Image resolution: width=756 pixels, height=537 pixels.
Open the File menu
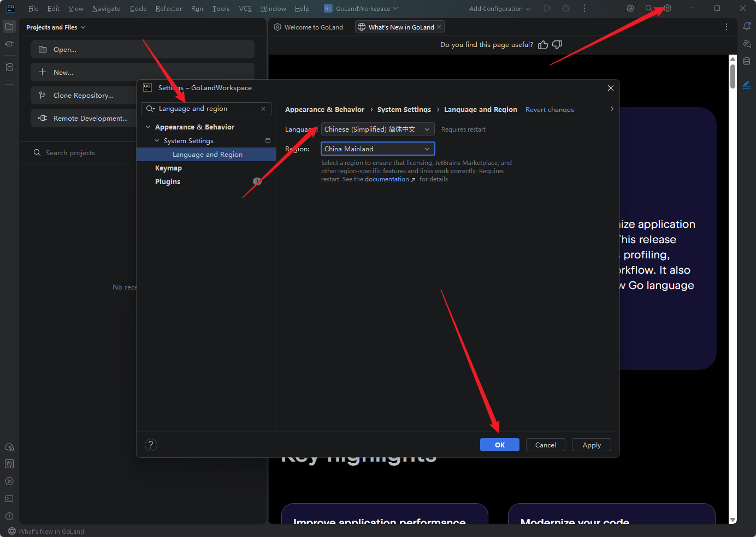tap(33, 9)
